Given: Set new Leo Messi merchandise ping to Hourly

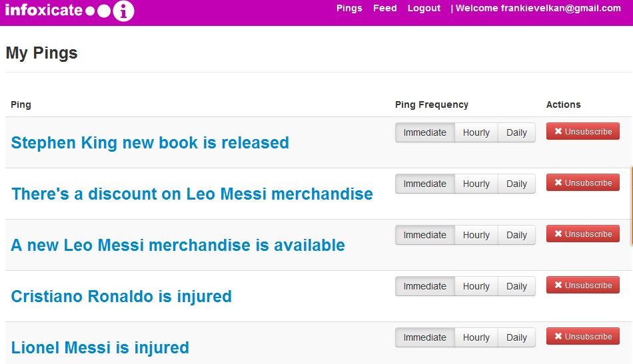Looking at the screenshot, I should click(476, 235).
